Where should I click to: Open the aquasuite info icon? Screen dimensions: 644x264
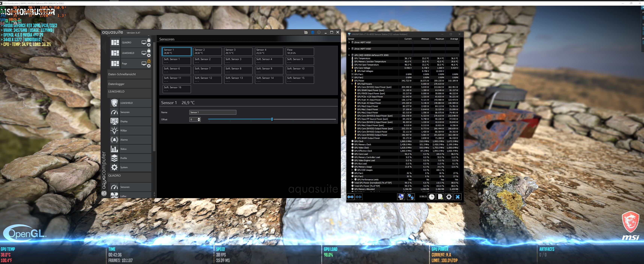[x=319, y=32]
